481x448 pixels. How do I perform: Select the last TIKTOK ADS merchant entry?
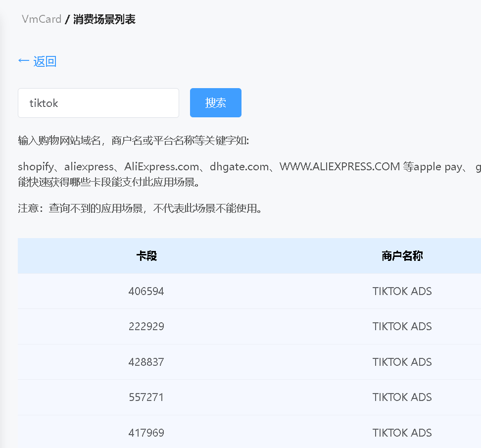(402, 432)
